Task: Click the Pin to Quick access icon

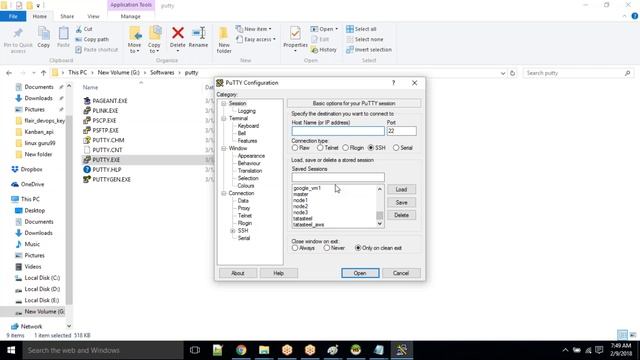Action: click(18, 33)
